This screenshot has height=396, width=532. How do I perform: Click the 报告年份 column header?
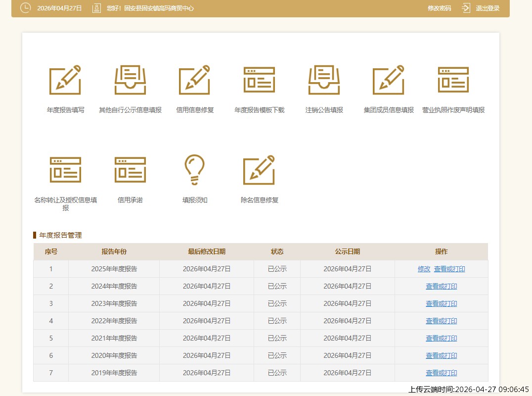click(x=114, y=252)
